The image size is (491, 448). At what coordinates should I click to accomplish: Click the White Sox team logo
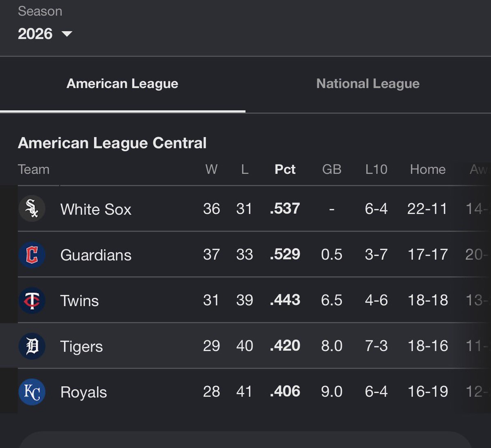coord(32,208)
